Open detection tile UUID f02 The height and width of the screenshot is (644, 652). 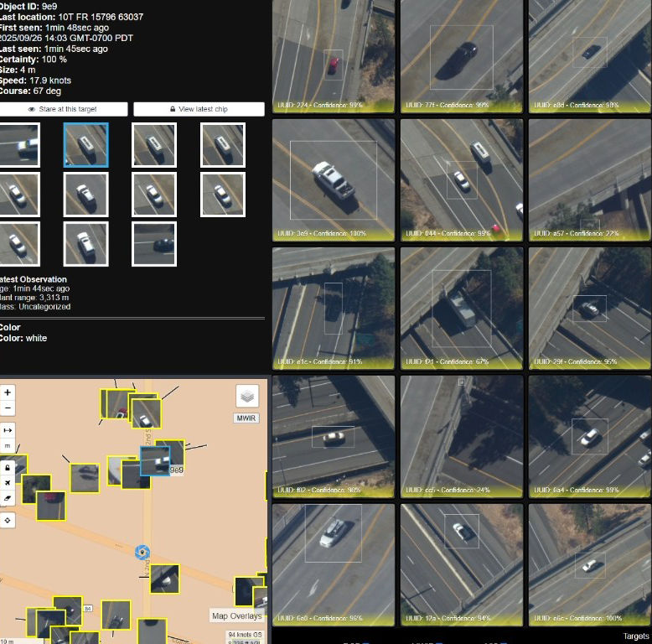click(334, 436)
